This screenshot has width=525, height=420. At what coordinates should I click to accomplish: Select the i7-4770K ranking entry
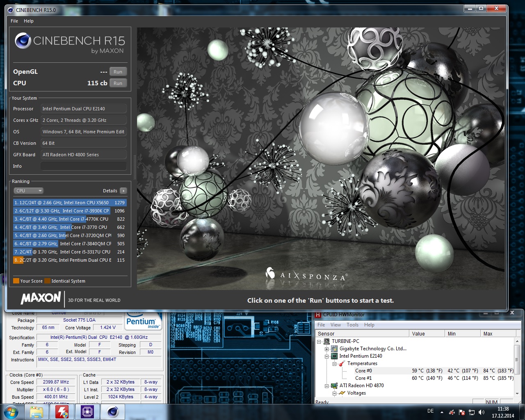point(70,219)
